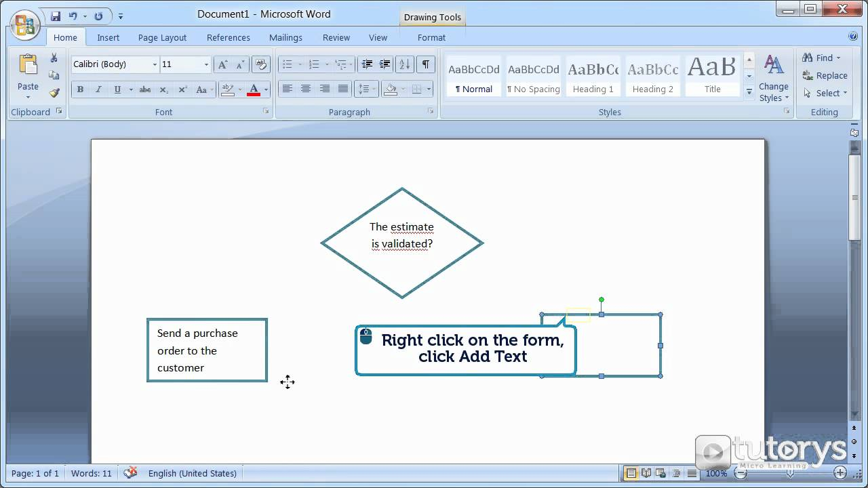This screenshot has width=868, height=488.
Task: Open the Review tab
Action: (x=336, y=37)
